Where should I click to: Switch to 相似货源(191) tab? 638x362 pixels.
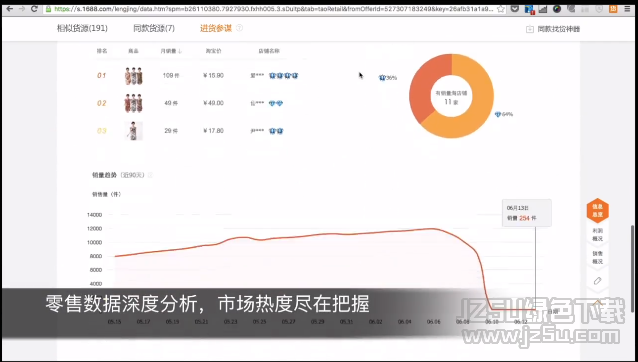coord(82,28)
